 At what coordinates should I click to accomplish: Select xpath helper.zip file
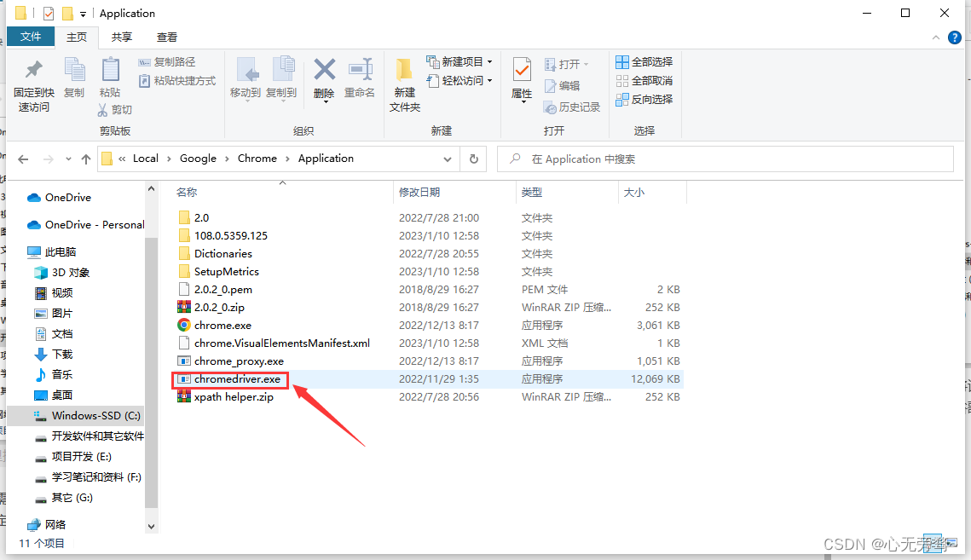(234, 398)
